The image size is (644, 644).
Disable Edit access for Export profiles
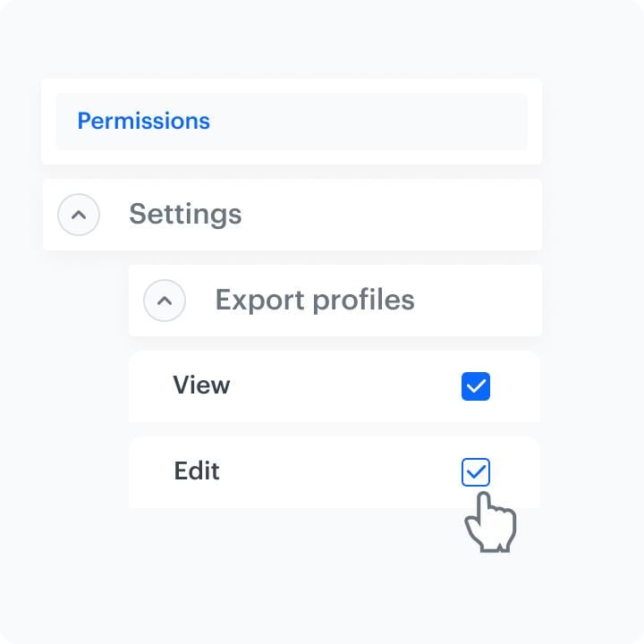[476, 472]
